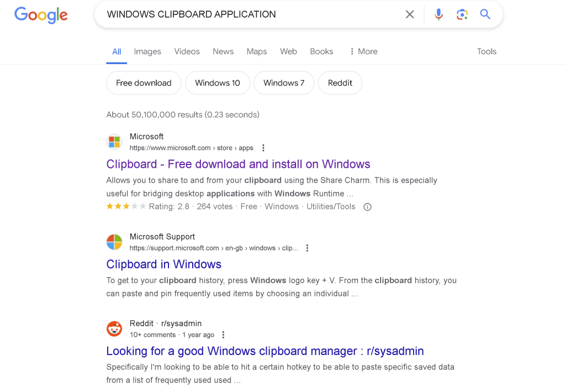Click the Rating: 2.8 text
This screenshot has height=392, width=565.
point(169,206)
